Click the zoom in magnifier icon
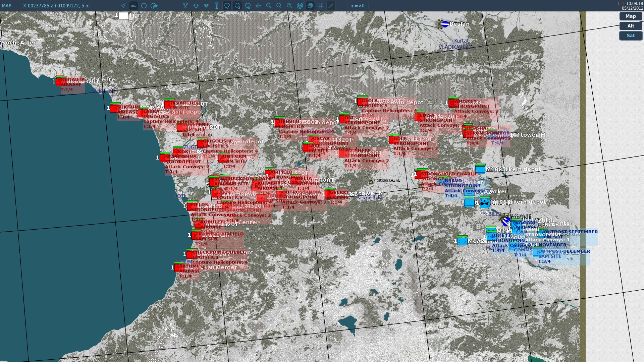 tap(269, 6)
